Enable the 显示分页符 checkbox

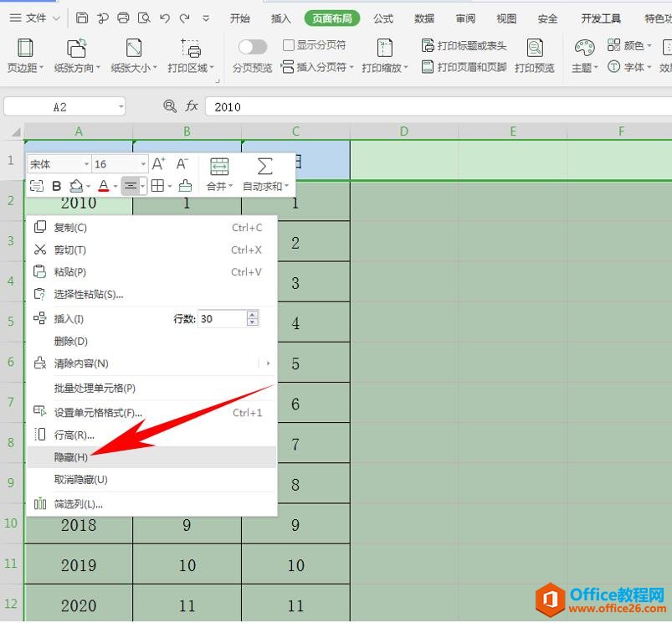(289, 46)
